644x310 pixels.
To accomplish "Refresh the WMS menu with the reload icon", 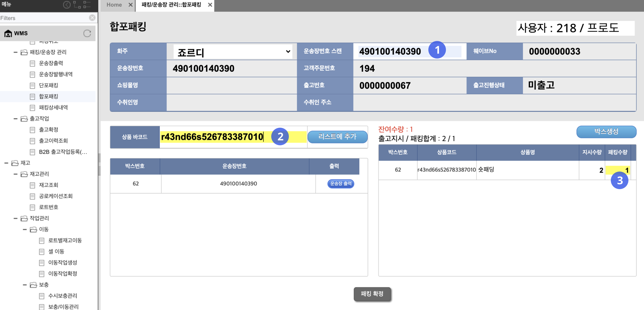I will pos(87,33).
